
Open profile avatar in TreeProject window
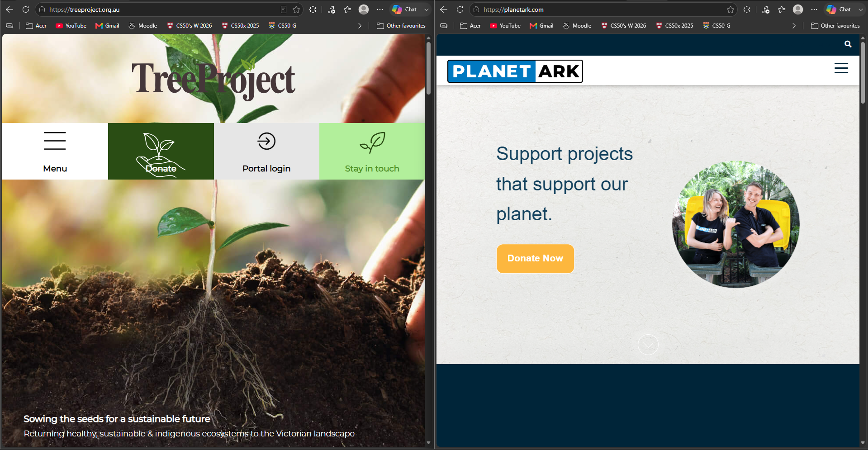click(364, 9)
